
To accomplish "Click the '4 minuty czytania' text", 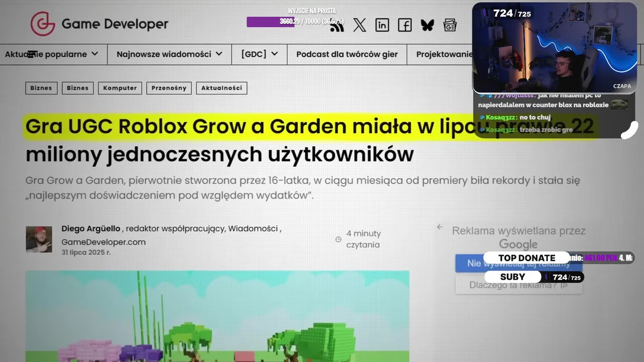I will pos(363,239).
